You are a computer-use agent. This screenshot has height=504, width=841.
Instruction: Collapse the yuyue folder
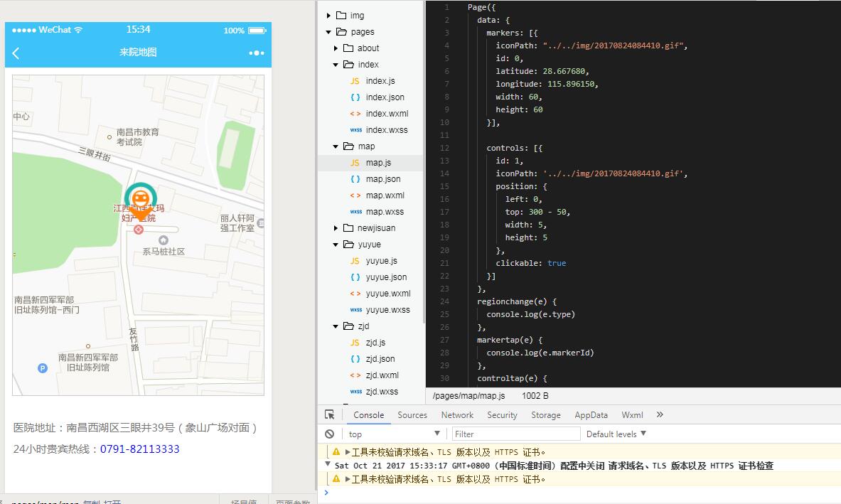click(x=336, y=245)
